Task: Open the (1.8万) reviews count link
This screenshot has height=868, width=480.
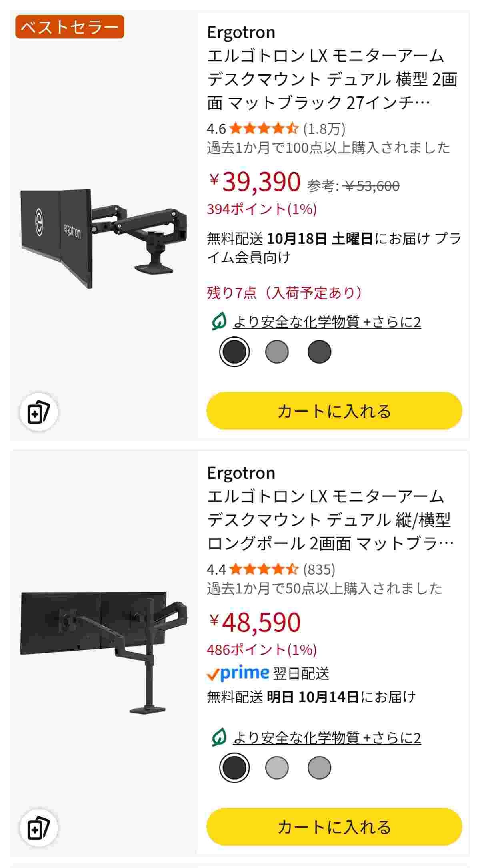Action: [324, 129]
